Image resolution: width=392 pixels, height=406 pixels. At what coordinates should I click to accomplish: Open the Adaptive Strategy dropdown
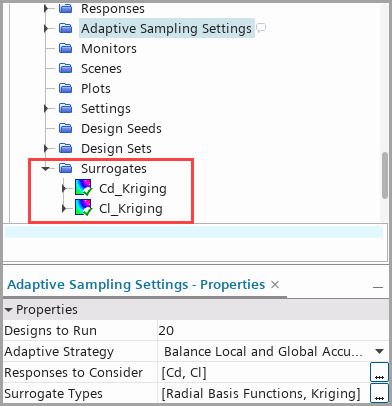tap(379, 351)
